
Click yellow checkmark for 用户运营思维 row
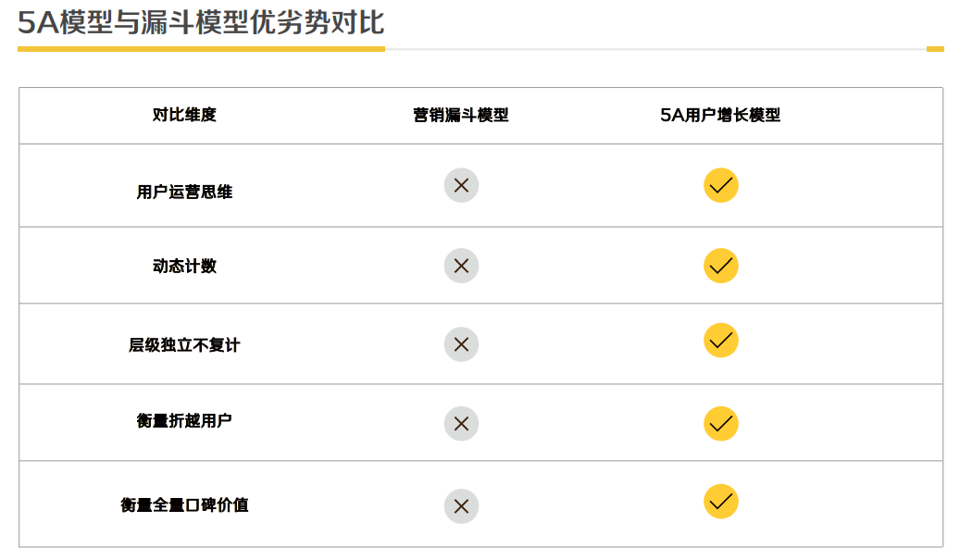720,185
